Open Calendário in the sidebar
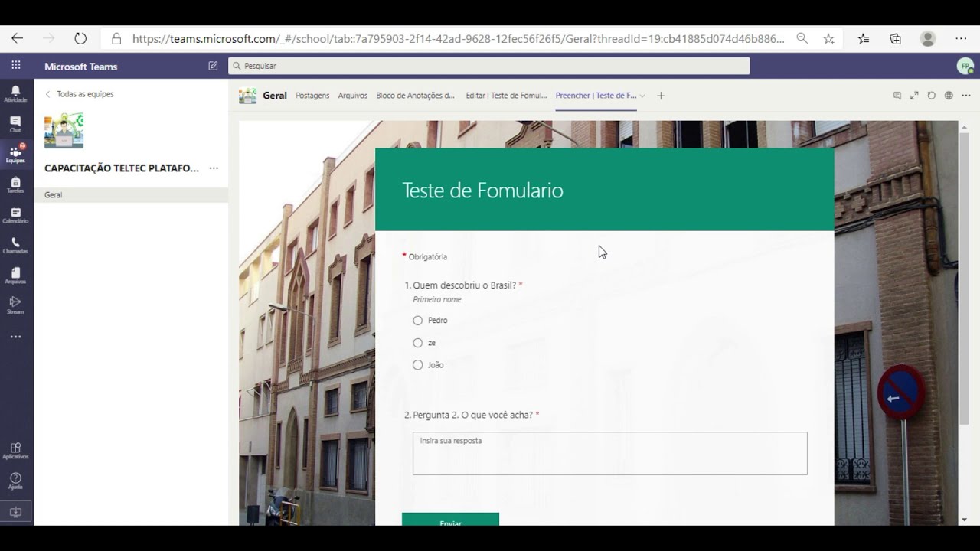Screen dimensions: 980x551 pyautogui.click(x=15, y=215)
